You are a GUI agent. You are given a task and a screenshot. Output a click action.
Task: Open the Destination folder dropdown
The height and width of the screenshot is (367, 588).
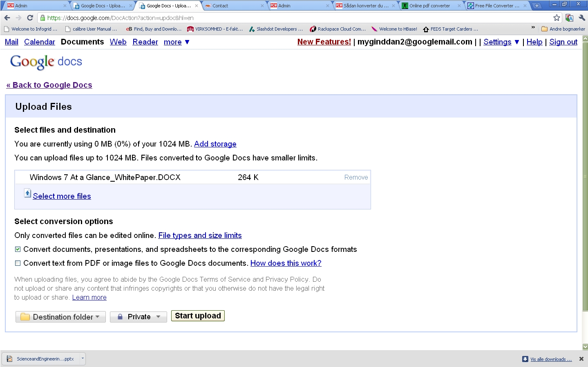pyautogui.click(x=60, y=317)
